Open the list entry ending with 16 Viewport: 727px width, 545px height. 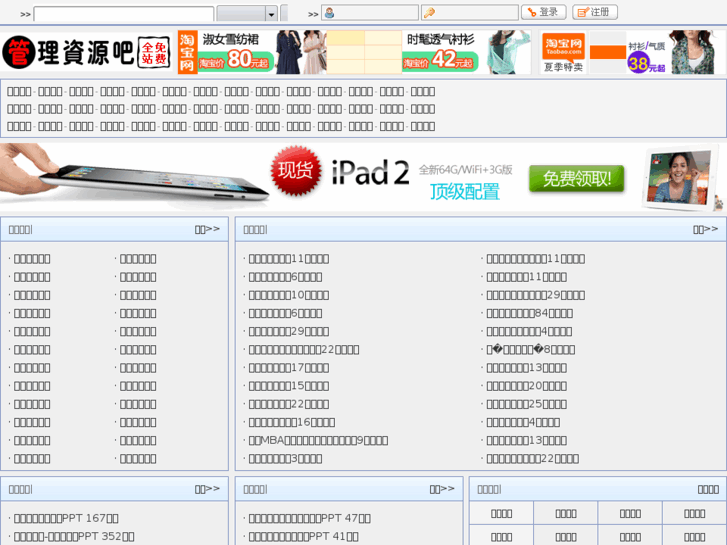[292, 423]
